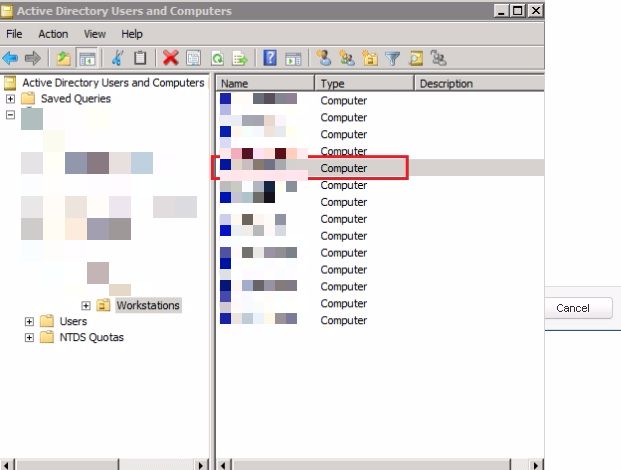Open Properties via the toolbar icon
Image resolution: width=621 pixels, height=470 pixels.
point(193,58)
